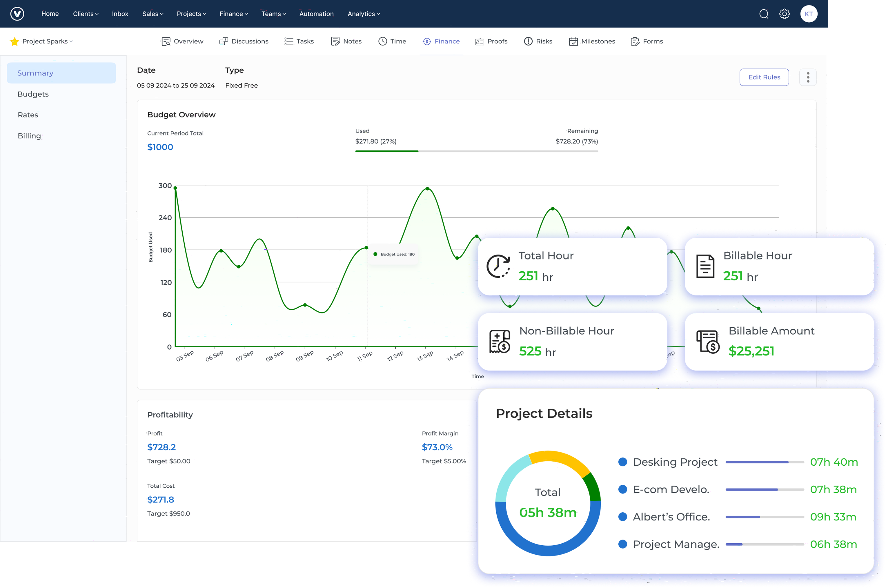Viewport: 886px width, 588px height.
Task: Click the Budget Used: 180 tooltip
Action: (394, 254)
